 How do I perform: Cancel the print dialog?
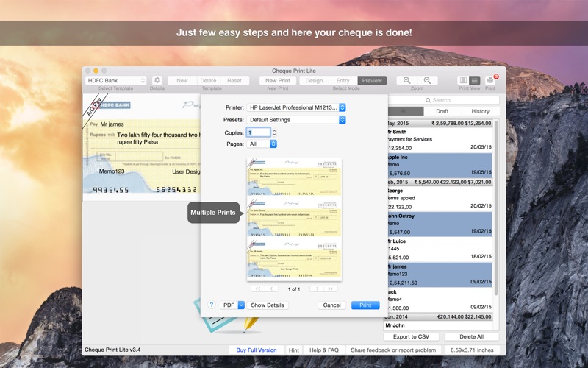click(332, 305)
